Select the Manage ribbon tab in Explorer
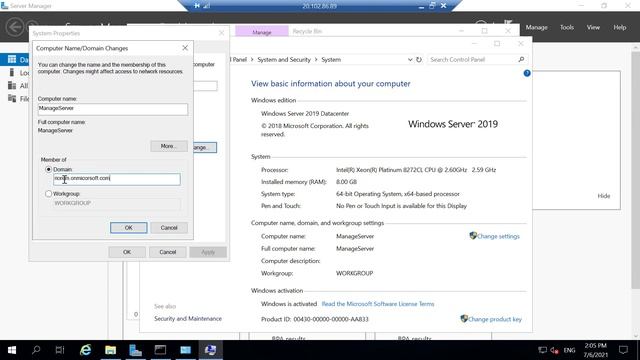 click(262, 31)
